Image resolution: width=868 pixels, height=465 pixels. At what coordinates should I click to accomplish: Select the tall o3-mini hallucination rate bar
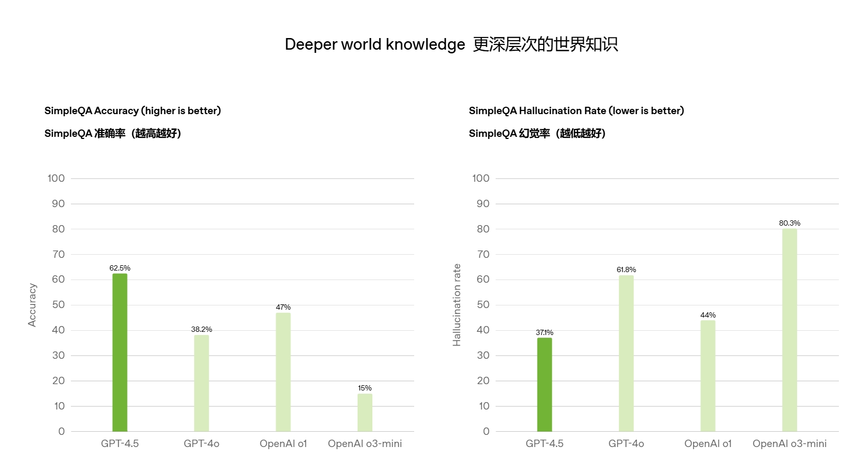(x=790, y=330)
